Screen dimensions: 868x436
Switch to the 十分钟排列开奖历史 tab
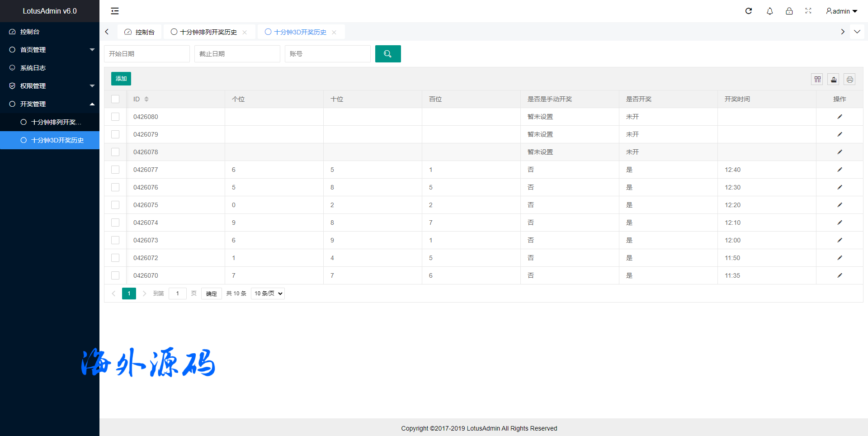(x=208, y=32)
